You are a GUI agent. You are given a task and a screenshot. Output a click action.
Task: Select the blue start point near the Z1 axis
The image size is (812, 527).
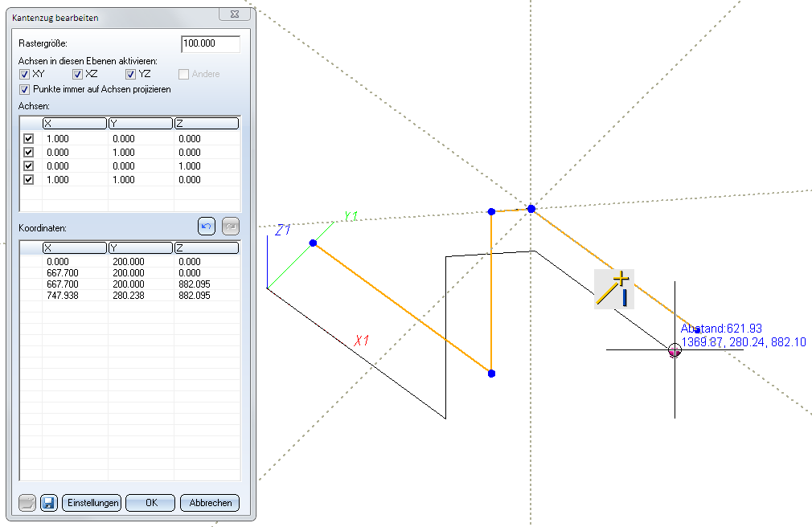click(313, 243)
